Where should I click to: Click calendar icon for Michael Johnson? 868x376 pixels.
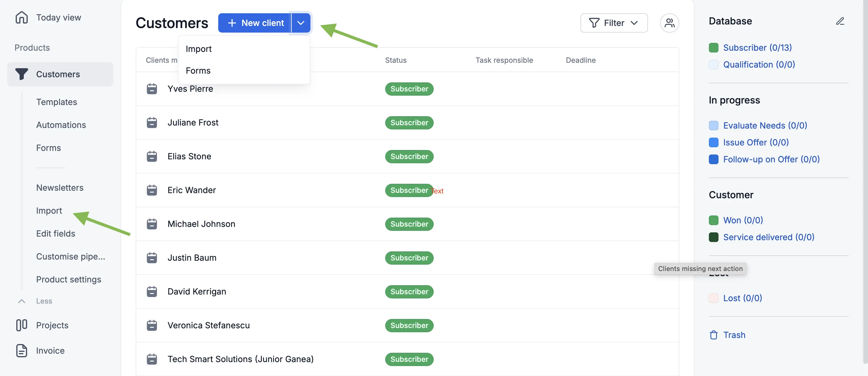click(x=152, y=224)
